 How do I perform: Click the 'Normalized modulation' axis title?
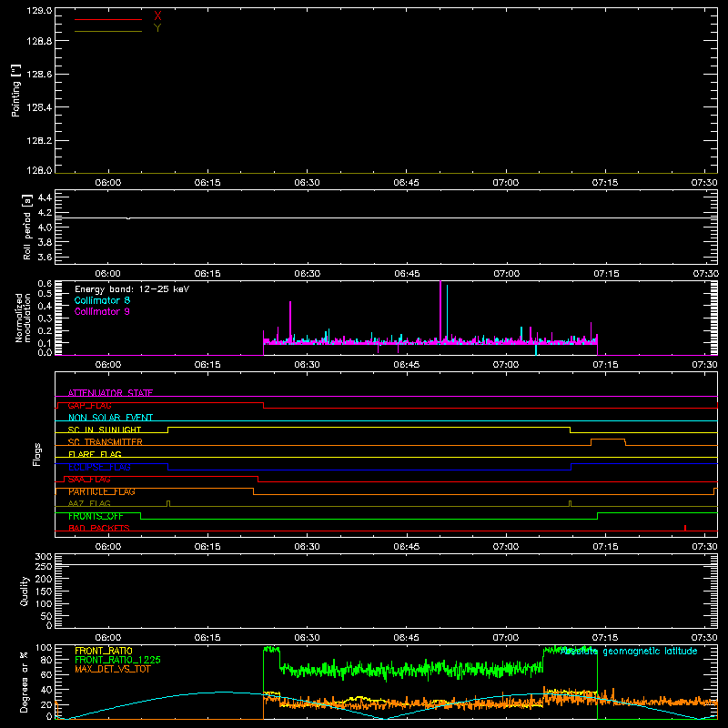coord(23,318)
